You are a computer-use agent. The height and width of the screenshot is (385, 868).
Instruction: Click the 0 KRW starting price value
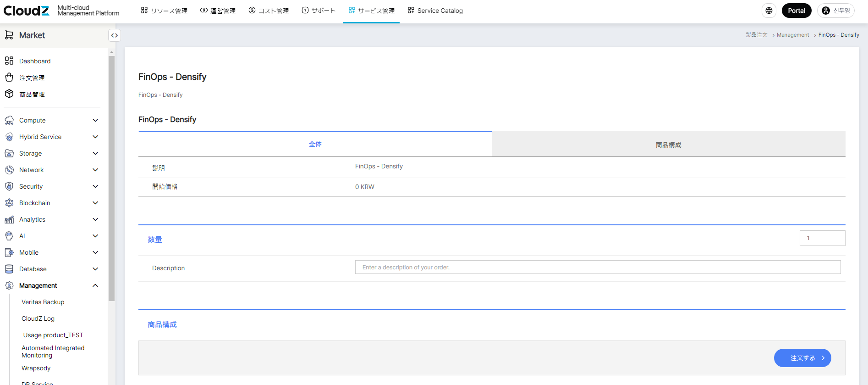point(365,187)
